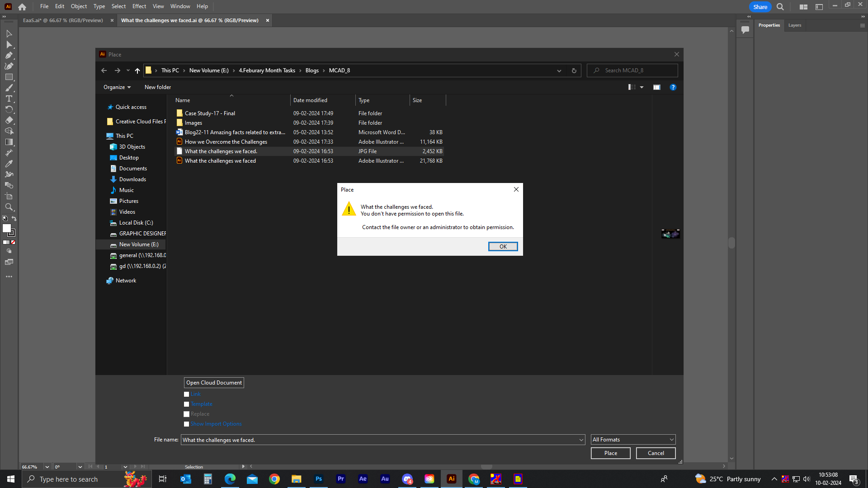Activate the Paintbrush tool

click(x=9, y=88)
